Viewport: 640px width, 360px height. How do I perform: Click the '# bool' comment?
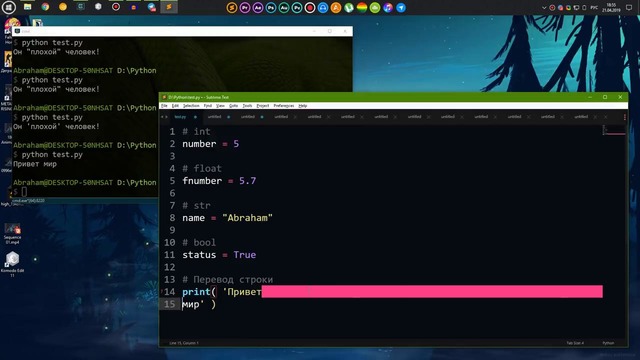click(x=199, y=242)
